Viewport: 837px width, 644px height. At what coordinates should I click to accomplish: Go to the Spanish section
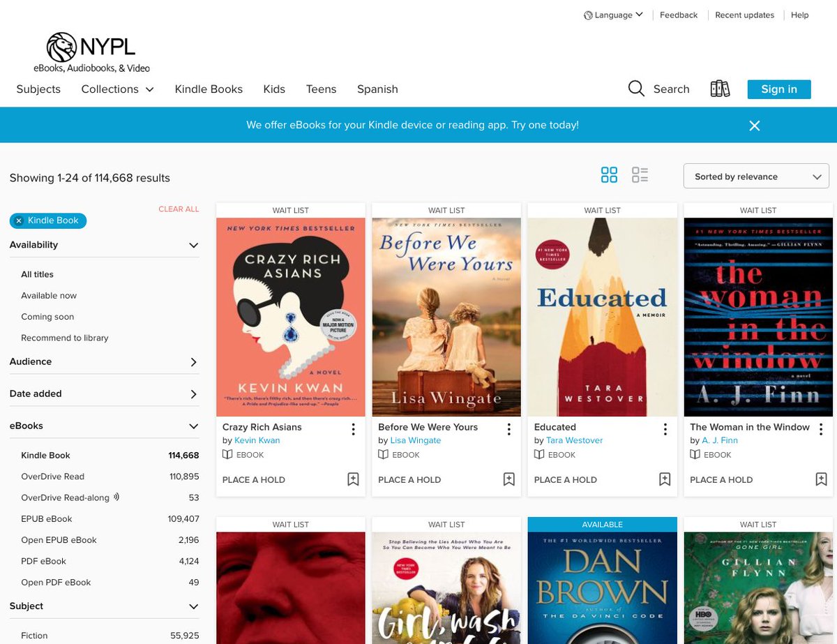377,89
